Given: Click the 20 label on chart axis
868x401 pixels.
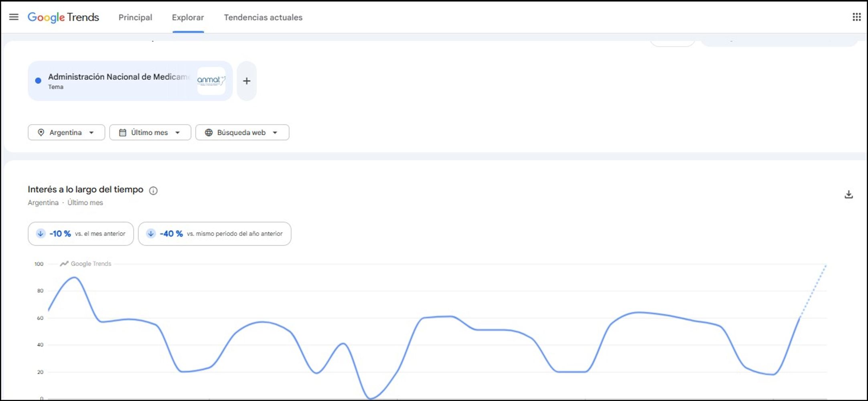Looking at the screenshot, I should click(x=40, y=372).
